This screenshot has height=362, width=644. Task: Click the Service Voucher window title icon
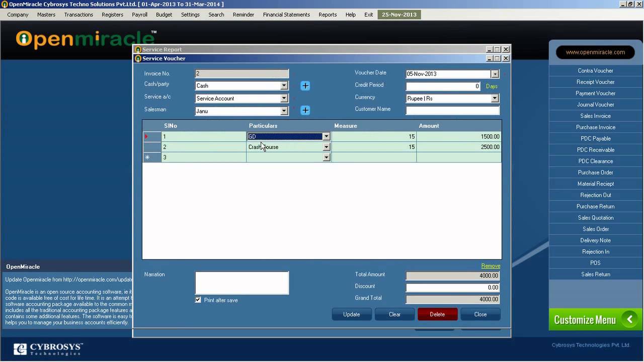coord(138,58)
